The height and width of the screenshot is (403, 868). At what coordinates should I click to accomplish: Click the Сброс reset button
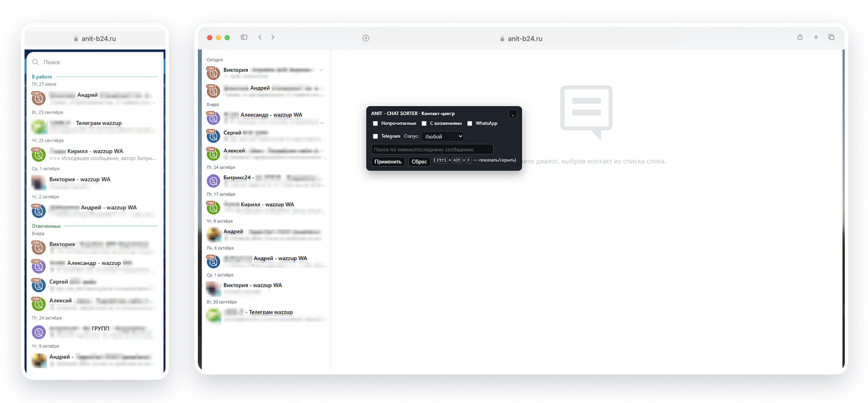pos(419,162)
